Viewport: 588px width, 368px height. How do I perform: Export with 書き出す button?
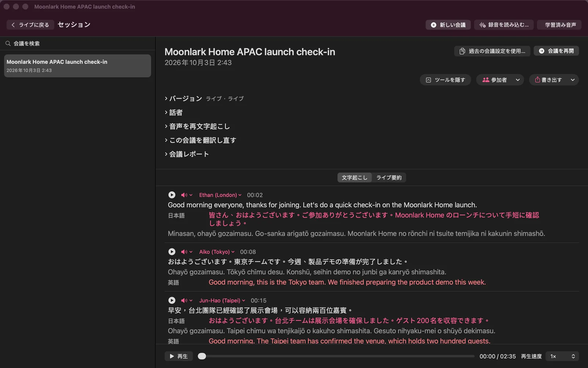click(x=548, y=80)
